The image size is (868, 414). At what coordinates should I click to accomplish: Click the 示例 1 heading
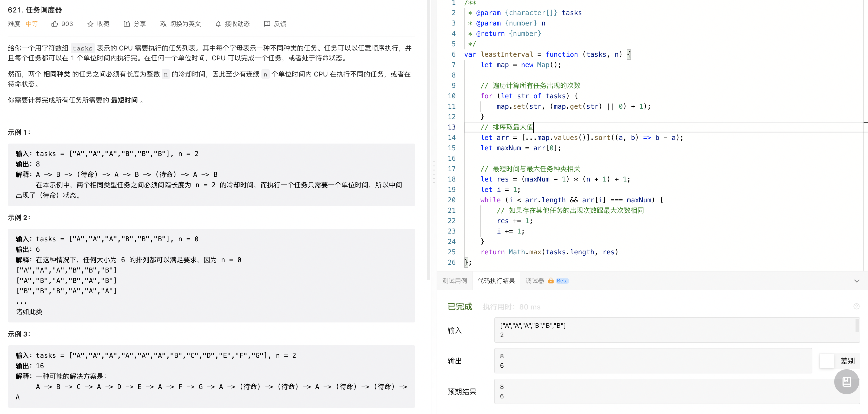click(x=19, y=132)
